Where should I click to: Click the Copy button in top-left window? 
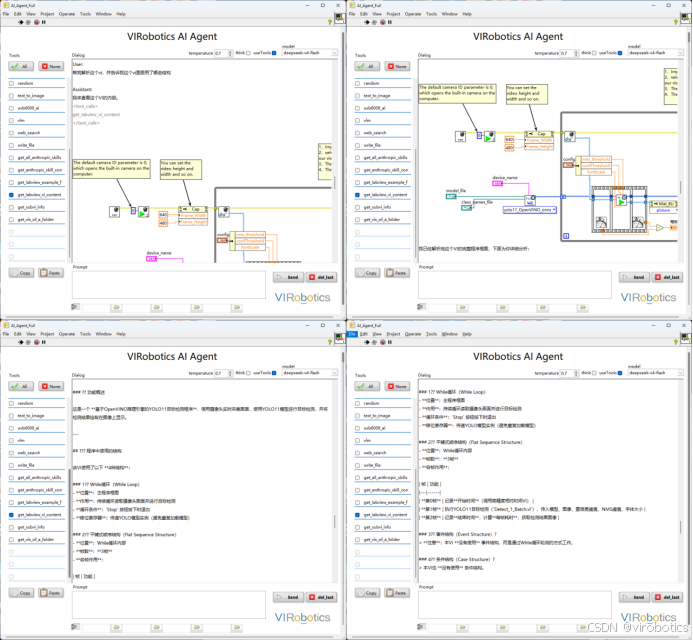pos(21,273)
